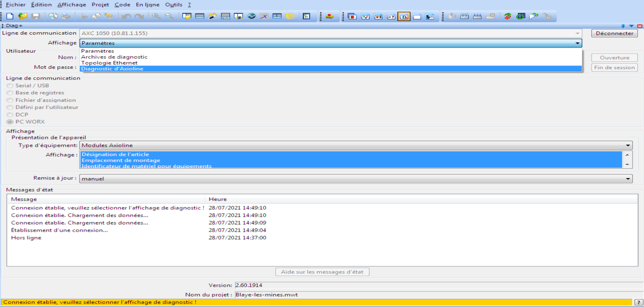
Task: Click the red and green refresh arrows icon
Action: click(508, 16)
